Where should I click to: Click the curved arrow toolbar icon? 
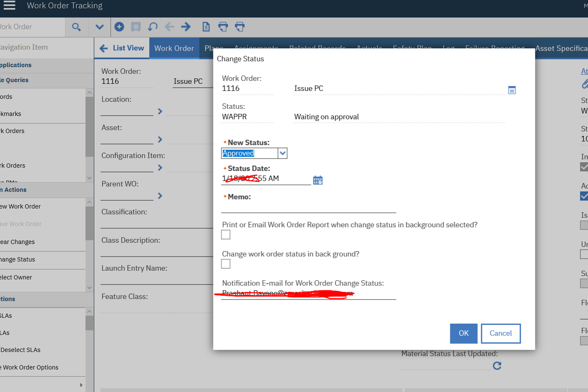(x=153, y=26)
